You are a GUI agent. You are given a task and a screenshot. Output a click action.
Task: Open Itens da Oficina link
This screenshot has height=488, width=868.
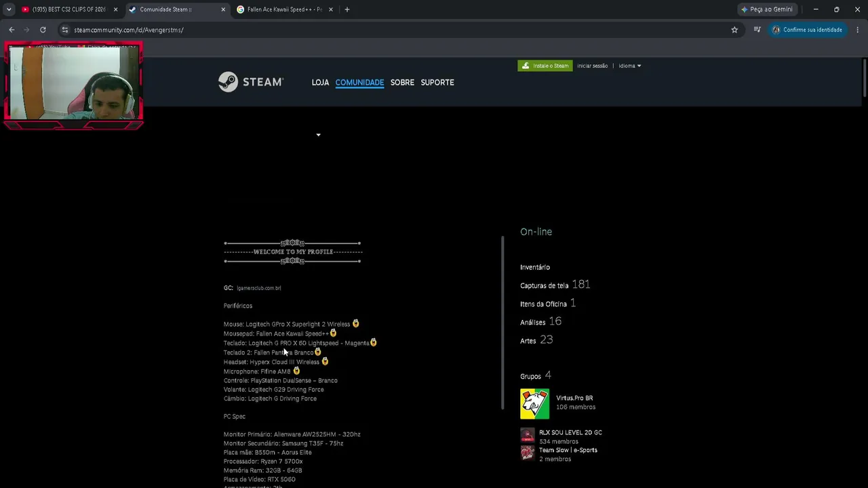coord(543,304)
